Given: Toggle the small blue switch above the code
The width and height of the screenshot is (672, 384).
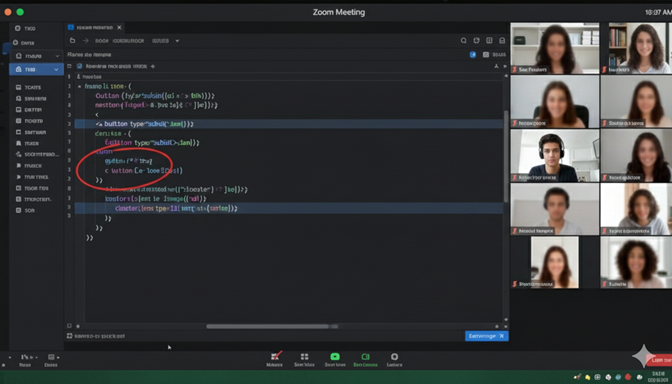Looking at the screenshot, I should 473,55.
